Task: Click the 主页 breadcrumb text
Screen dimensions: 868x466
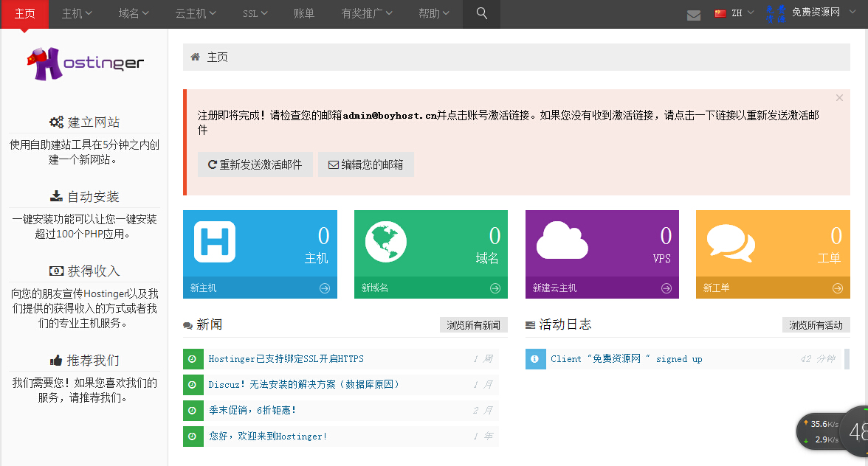Action: tap(218, 57)
